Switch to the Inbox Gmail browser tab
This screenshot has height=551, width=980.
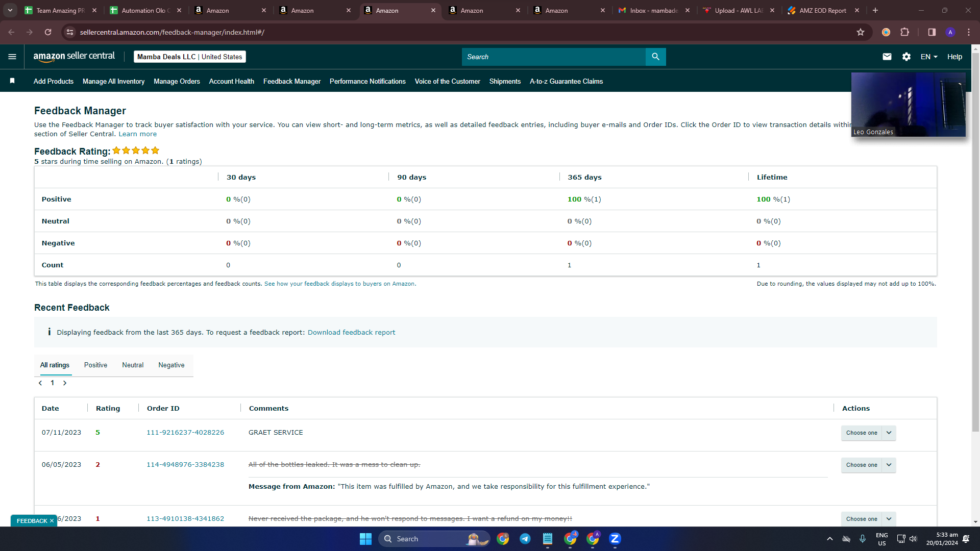653,10
